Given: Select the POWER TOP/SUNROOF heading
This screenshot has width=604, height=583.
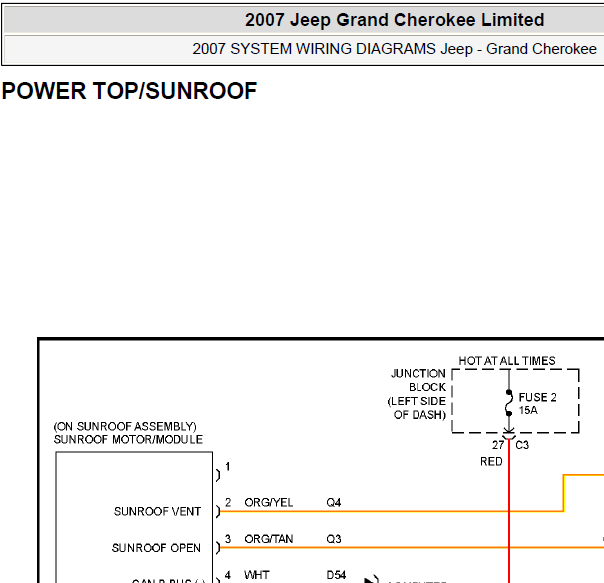Looking at the screenshot, I should tap(129, 91).
